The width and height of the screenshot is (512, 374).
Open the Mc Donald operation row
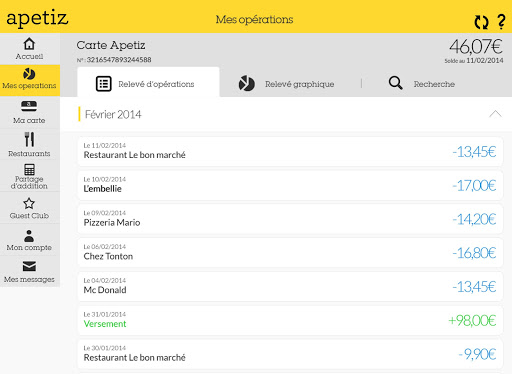click(x=290, y=287)
